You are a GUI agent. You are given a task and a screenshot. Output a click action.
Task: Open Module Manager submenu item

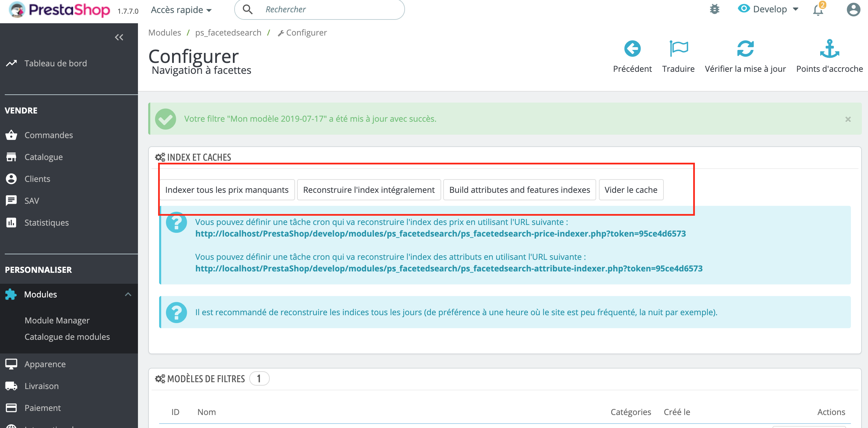[57, 320]
